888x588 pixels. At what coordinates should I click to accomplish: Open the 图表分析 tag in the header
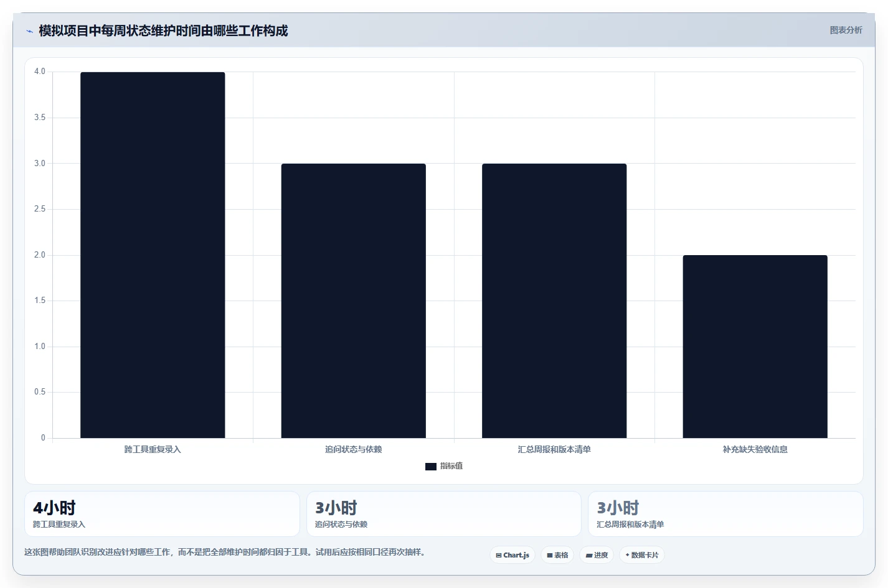pyautogui.click(x=846, y=30)
